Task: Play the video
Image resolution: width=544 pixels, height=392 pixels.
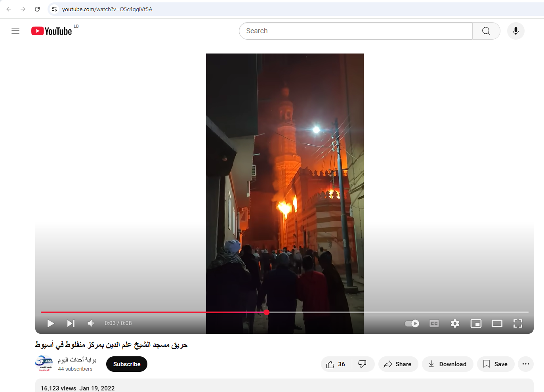Action: click(50, 323)
